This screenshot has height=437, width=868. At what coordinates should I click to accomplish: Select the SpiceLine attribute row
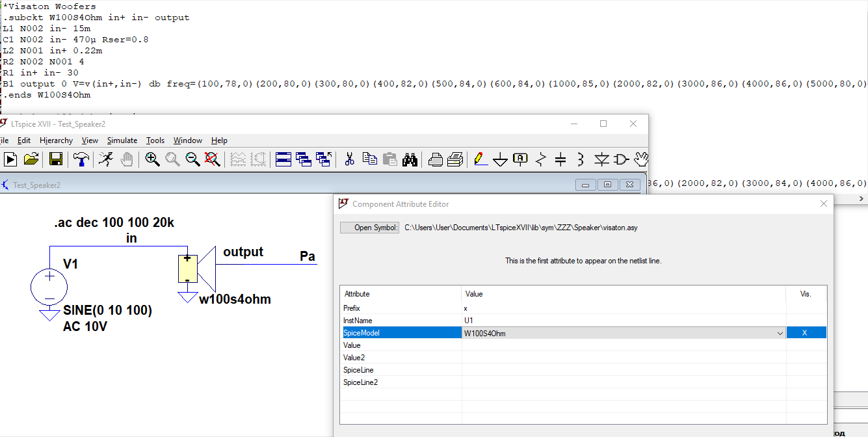click(583, 370)
